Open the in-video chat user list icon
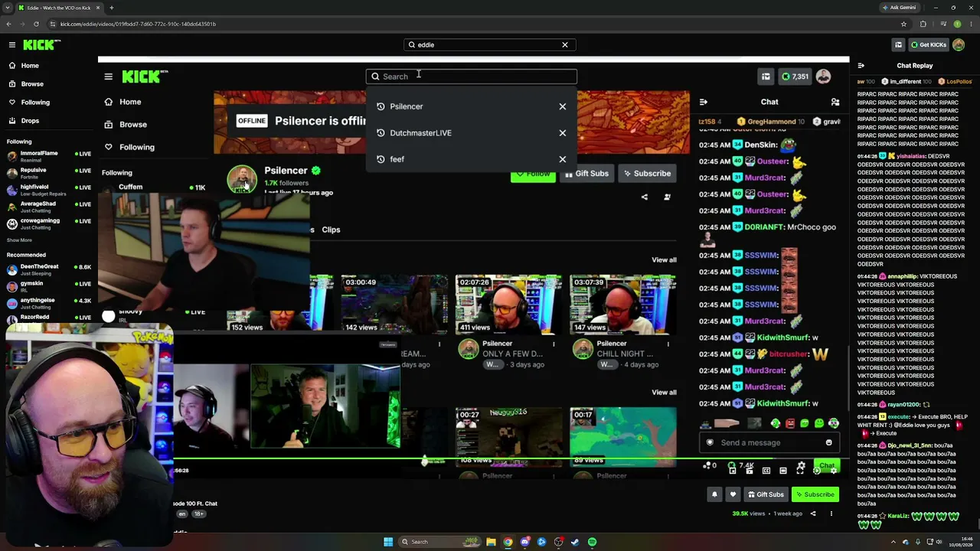Viewport: 980px width, 551px height. click(835, 102)
